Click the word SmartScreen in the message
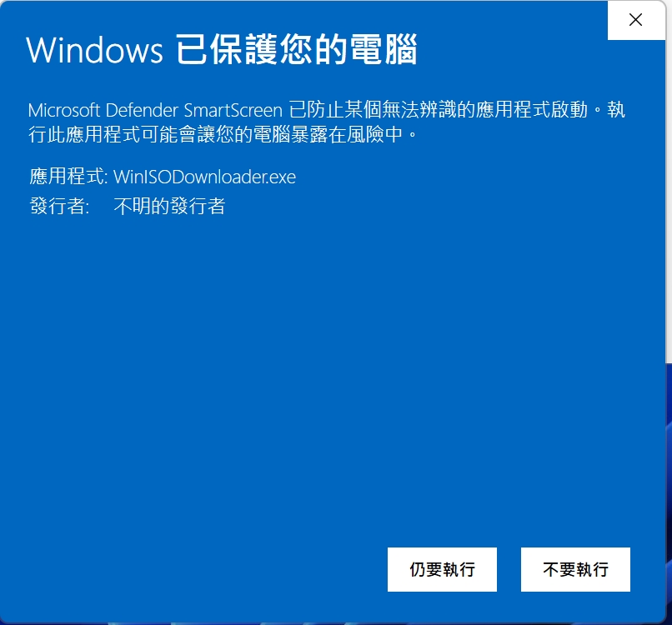The image size is (672, 625). [233, 111]
